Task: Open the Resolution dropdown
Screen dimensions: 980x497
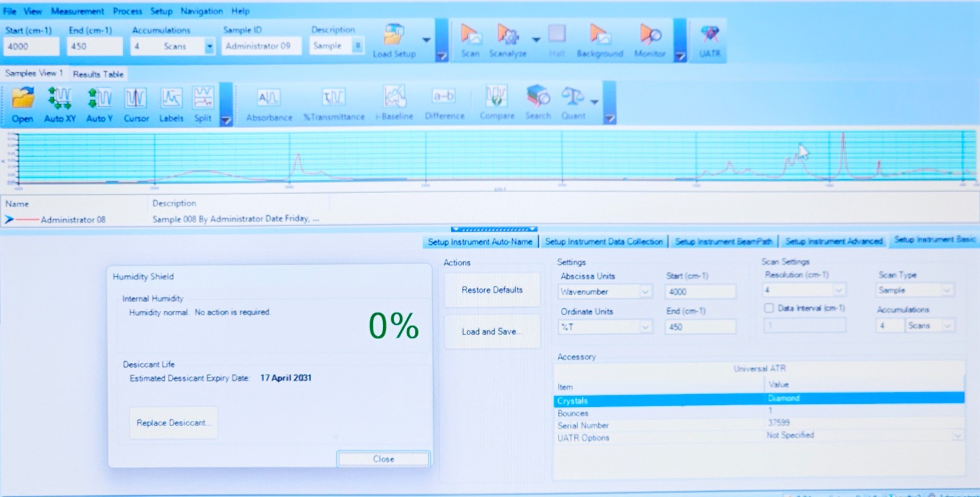Action: [x=839, y=289]
